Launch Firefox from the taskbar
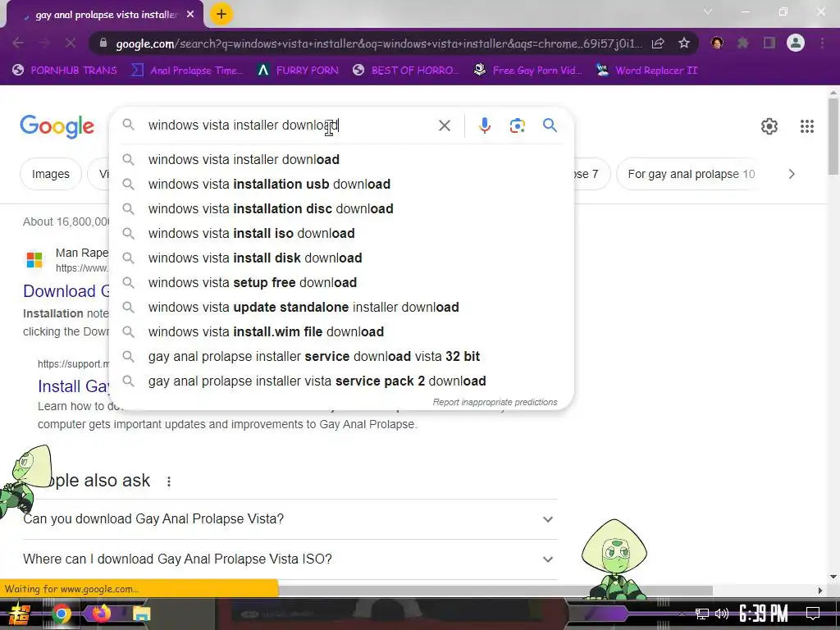 101,614
